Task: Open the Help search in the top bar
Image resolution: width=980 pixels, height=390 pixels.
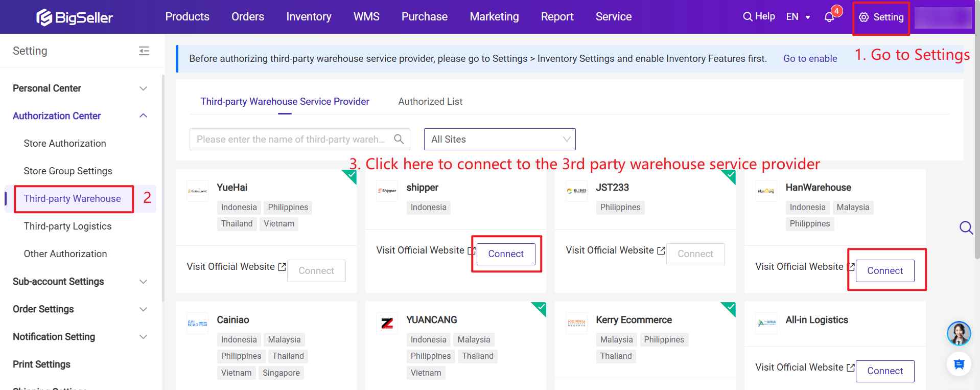Action: (x=759, y=16)
